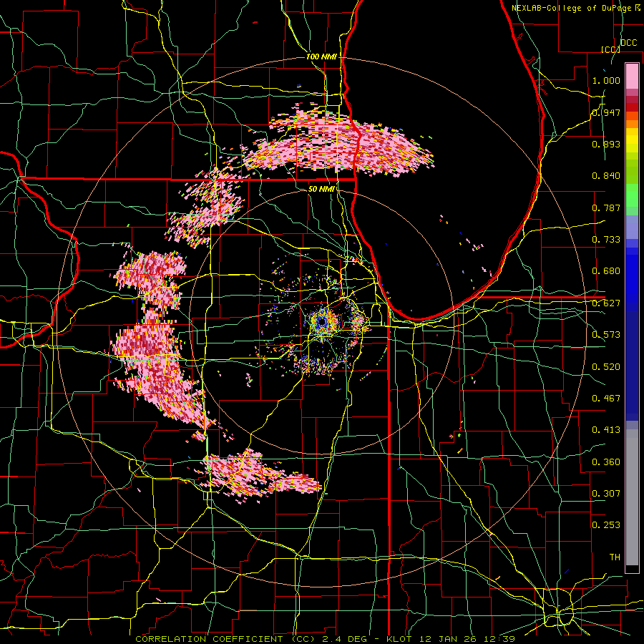Click the 0.253 scale value
Viewport: 644px width, 644px height.
pyautogui.click(x=606, y=525)
